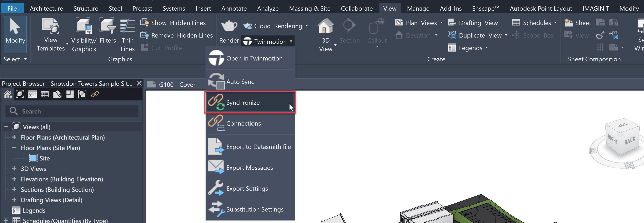Expand Sections (Building Section)
Image resolution: width=644 pixels, height=223 pixels.
(x=14, y=189)
